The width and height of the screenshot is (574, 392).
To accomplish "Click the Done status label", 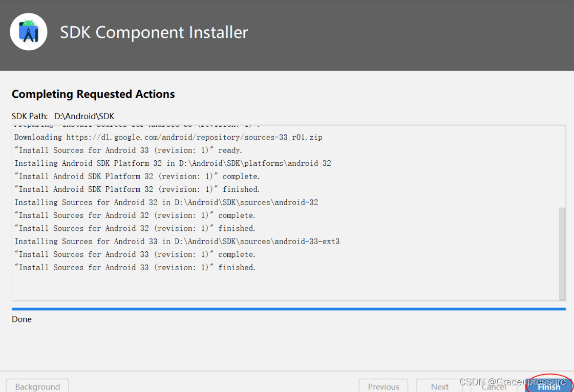I will (22, 319).
